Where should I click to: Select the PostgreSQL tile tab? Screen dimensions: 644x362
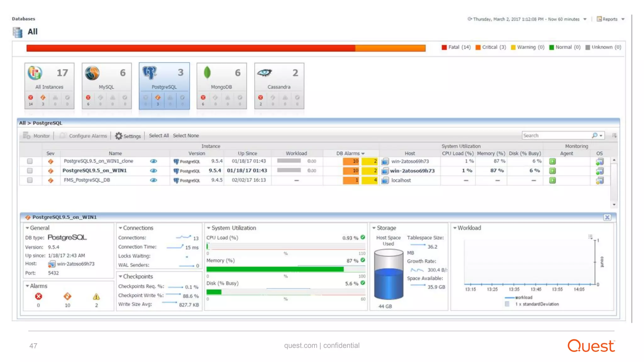(164, 85)
